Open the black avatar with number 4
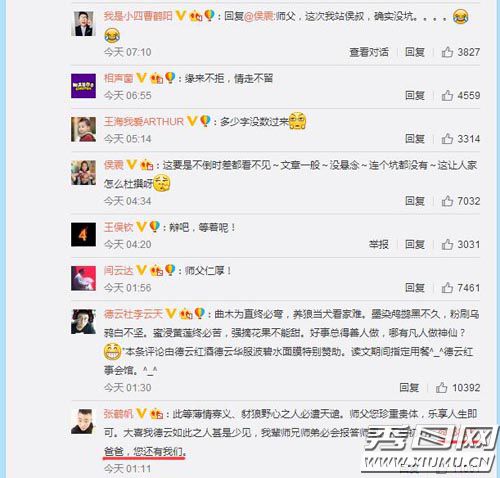 coord(83,235)
